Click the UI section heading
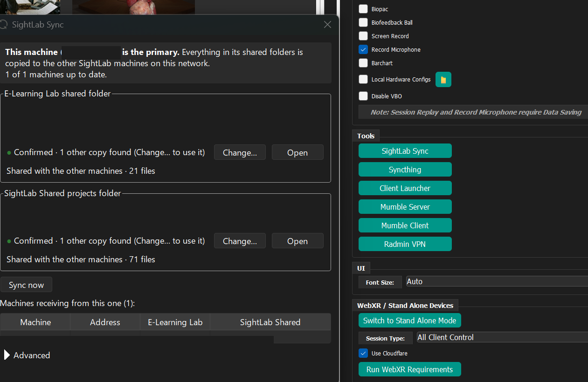This screenshot has height=382, width=588. point(361,268)
